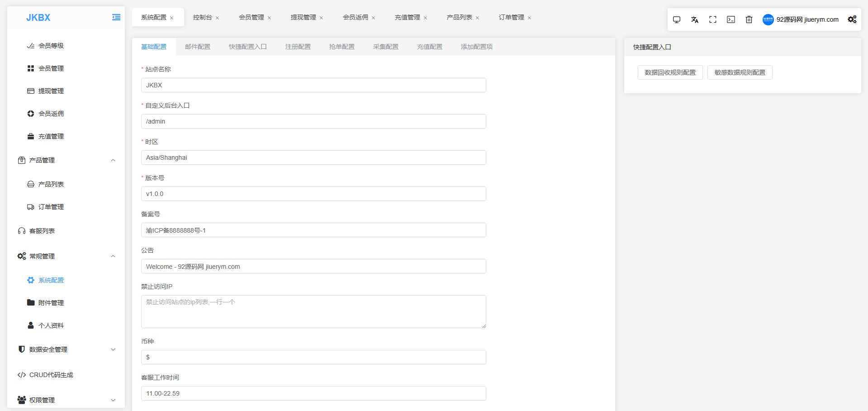
Task: Select the 基础配置 tab
Action: click(154, 47)
